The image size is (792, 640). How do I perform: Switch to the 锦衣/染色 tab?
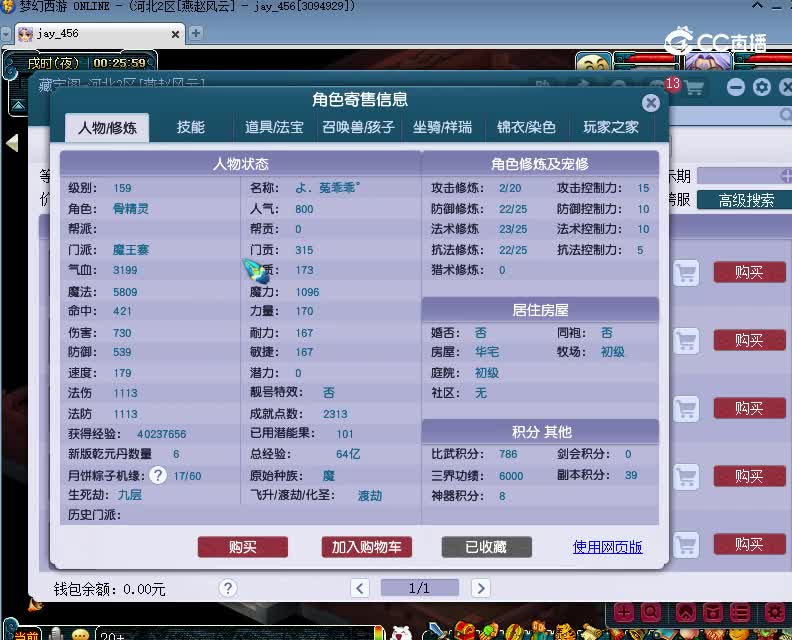pos(526,127)
